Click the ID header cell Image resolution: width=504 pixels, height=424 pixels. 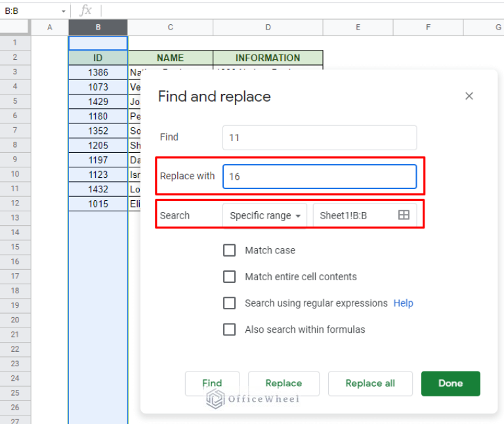click(x=98, y=58)
